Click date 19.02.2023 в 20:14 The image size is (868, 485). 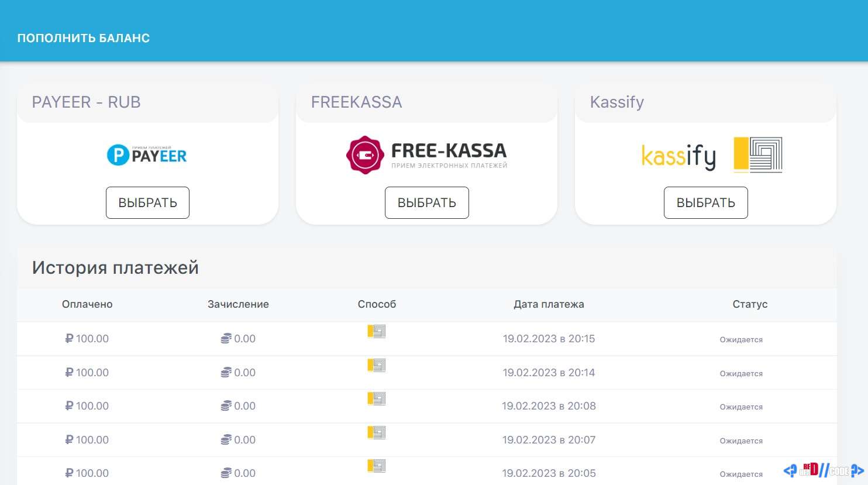click(549, 373)
